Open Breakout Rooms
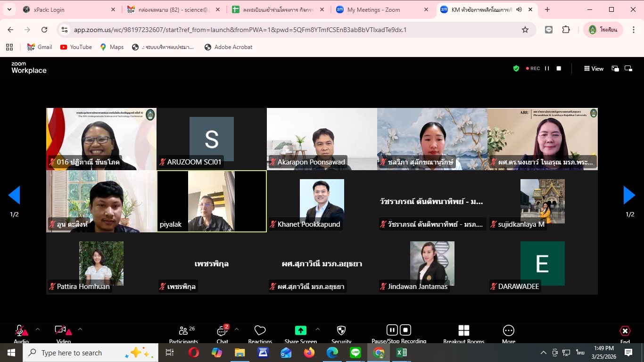The width and height of the screenshot is (644, 362). (463, 330)
